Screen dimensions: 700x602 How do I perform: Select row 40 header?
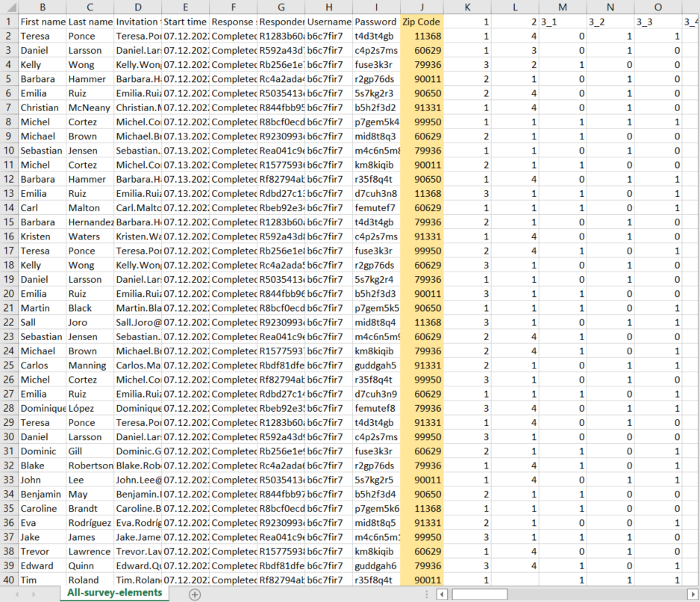click(x=8, y=580)
